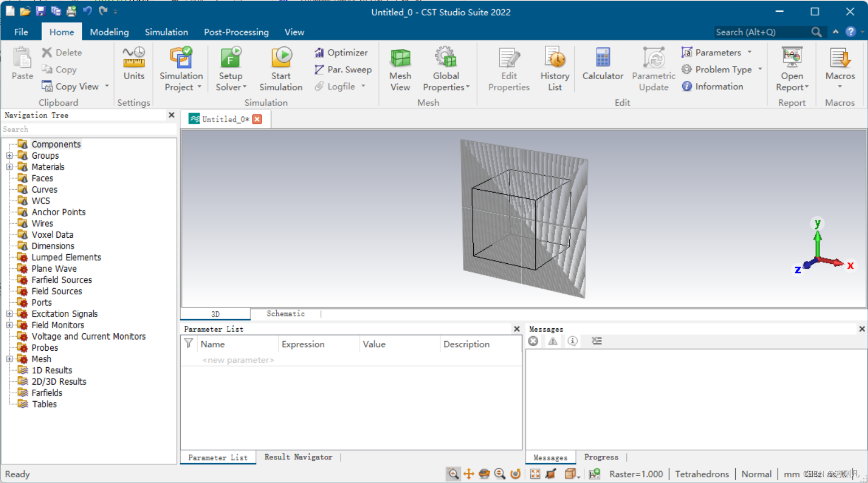Screen dimensions: 868x483
Task: Click the Redo arrow in the title bar
Action: coord(103,11)
